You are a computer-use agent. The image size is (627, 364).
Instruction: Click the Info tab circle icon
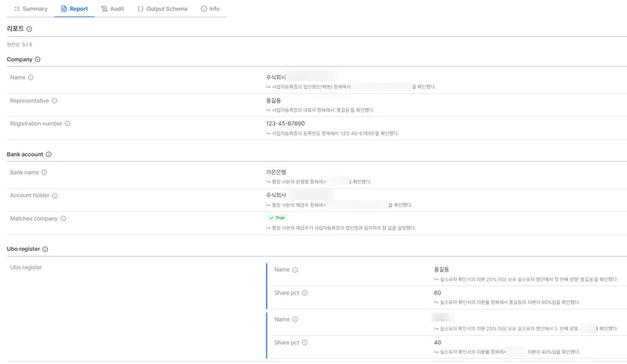204,9
